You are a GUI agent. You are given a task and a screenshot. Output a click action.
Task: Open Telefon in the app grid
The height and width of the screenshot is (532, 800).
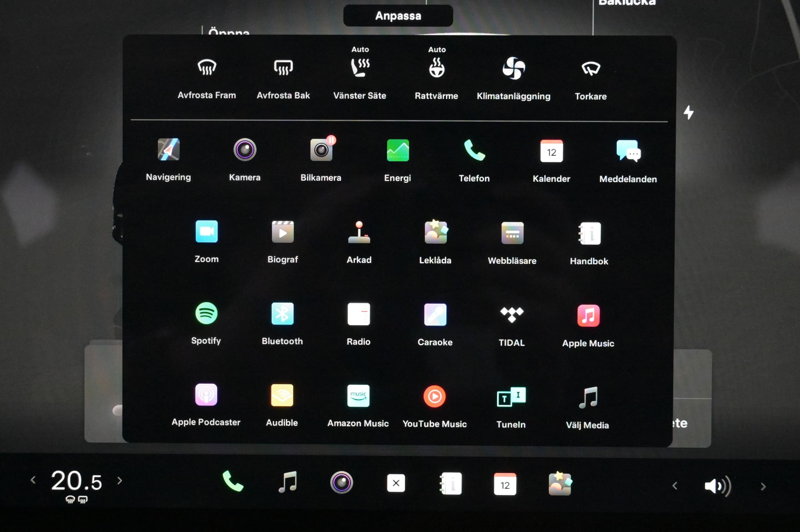pos(475,150)
